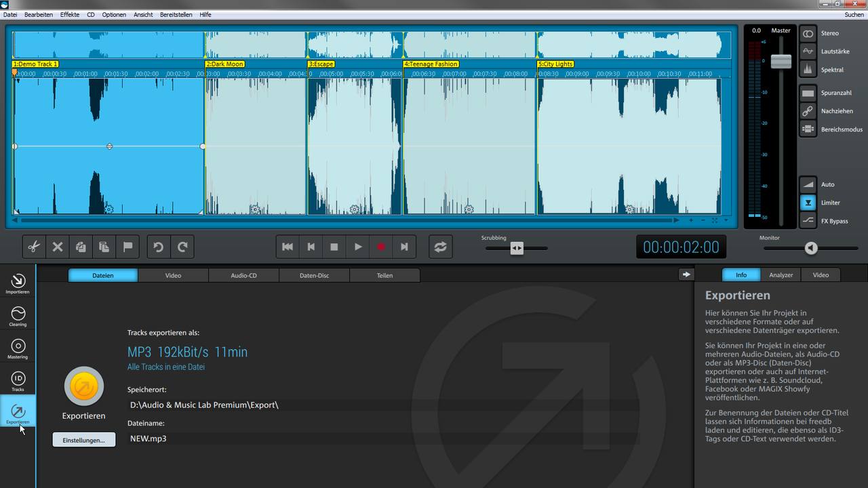Screen dimensions: 868x488
Task: Click the Scrubbing speed slider handle
Action: click(x=517, y=248)
